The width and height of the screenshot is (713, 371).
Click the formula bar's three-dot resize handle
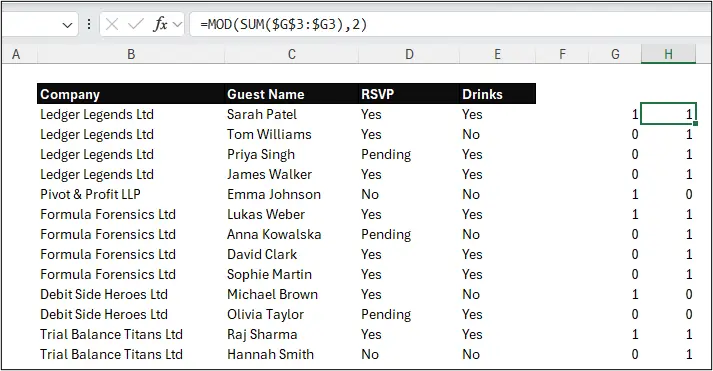89,24
